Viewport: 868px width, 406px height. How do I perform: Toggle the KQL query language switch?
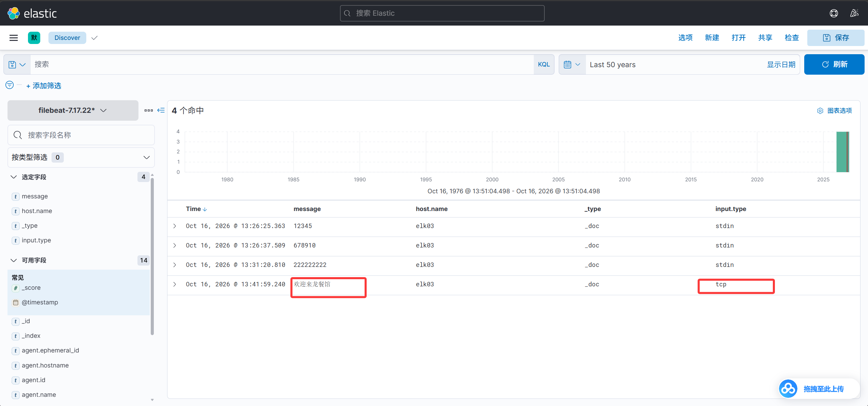544,64
